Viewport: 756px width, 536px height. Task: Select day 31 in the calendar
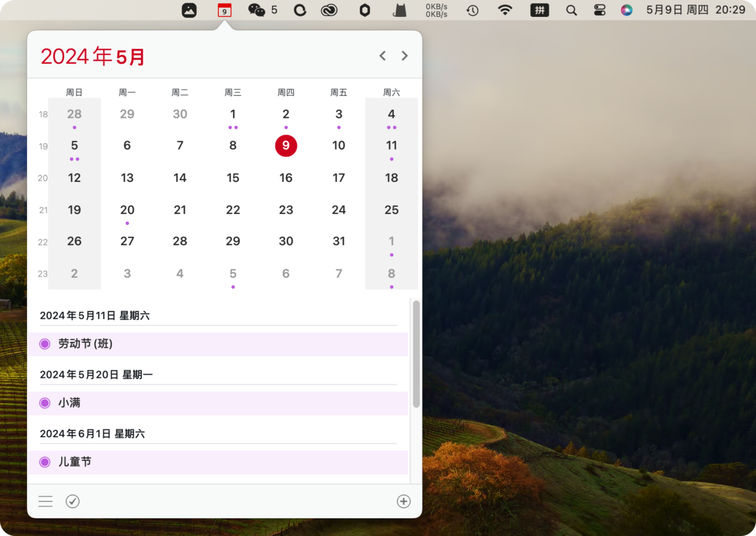(x=339, y=241)
